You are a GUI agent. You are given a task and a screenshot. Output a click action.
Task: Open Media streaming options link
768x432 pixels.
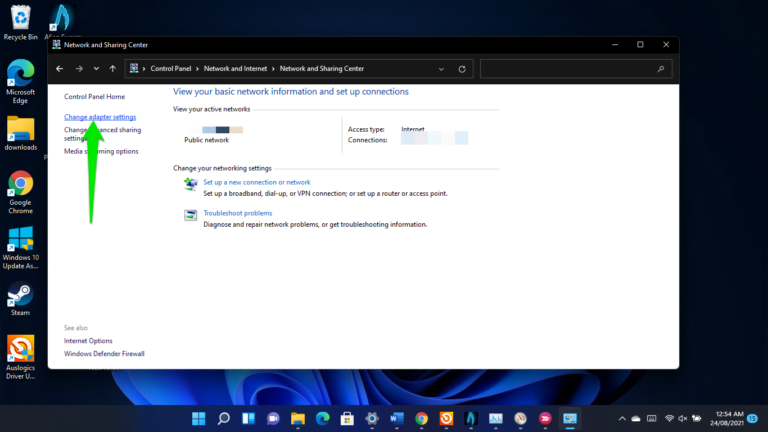(101, 151)
